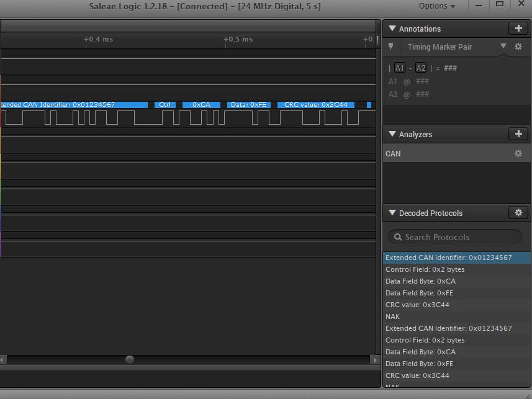The height and width of the screenshot is (399, 532).
Task: Click the left scroll arrow of waveform scrollbar
Action: (3, 360)
